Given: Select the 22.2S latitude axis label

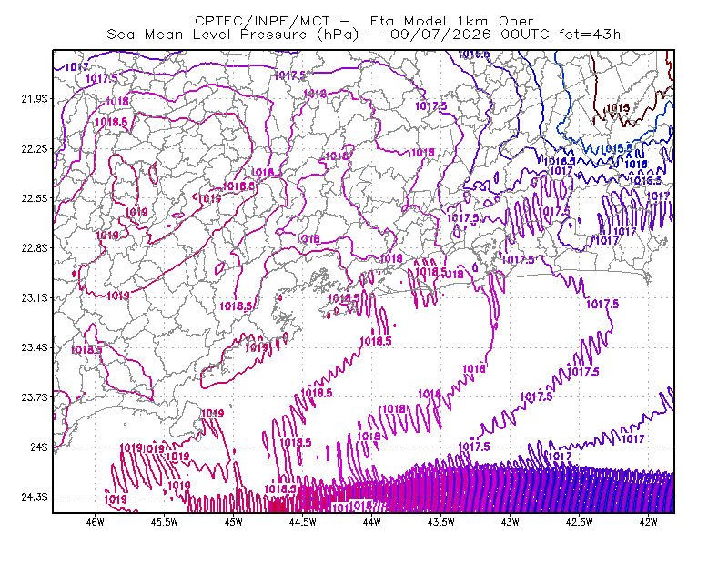Looking at the screenshot, I should 35,148.
